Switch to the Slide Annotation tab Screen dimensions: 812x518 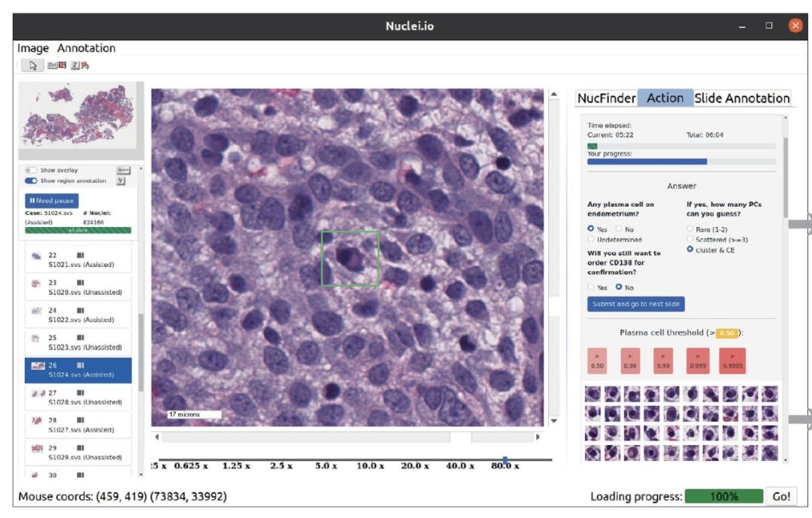(x=741, y=98)
